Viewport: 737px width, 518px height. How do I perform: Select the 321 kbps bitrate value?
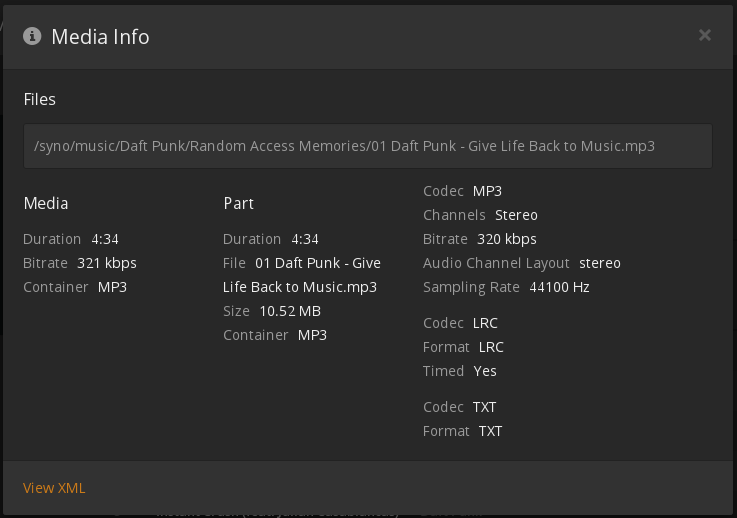[x=107, y=263]
